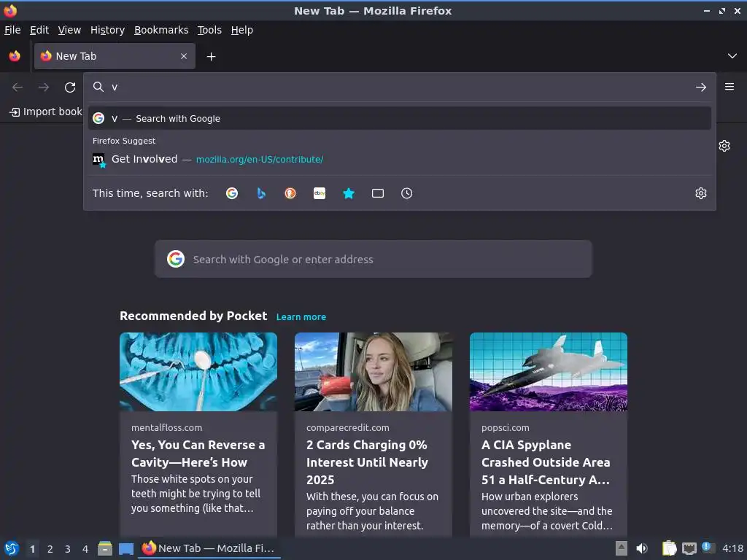The image size is (747, 560).
Task: Search this time with DuckDuckGo icon
Action: point(290,193)
